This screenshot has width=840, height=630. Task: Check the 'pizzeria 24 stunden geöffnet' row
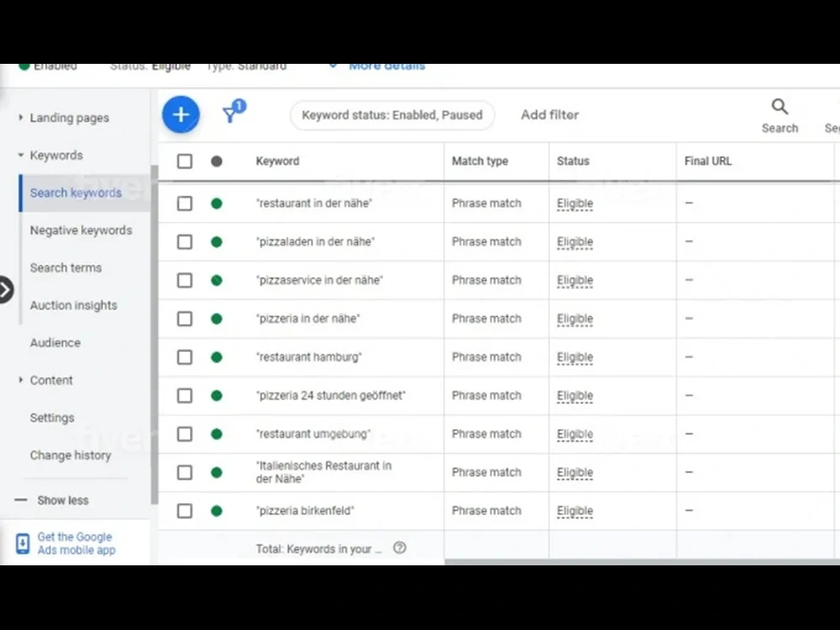click(185, 396)
